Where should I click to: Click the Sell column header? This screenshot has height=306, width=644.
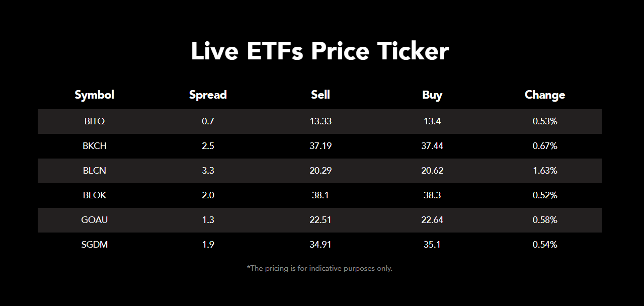pyautogui.click(x=320, y=95)
